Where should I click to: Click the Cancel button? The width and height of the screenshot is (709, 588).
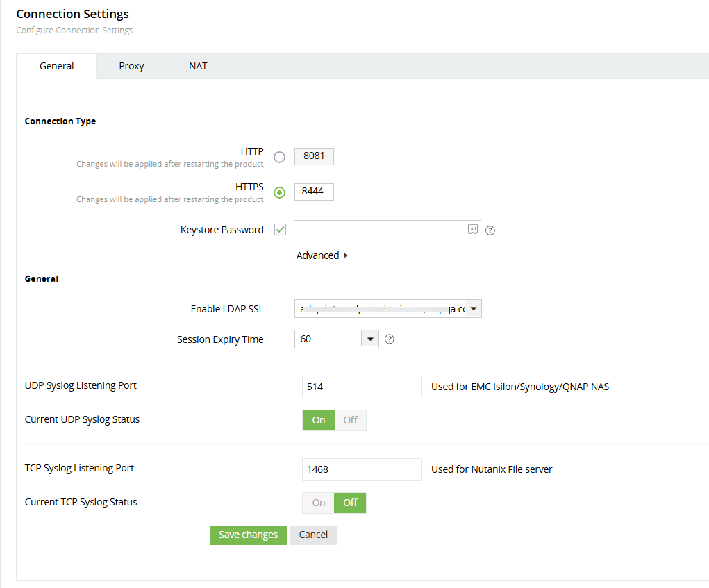[x=313, y=535]
